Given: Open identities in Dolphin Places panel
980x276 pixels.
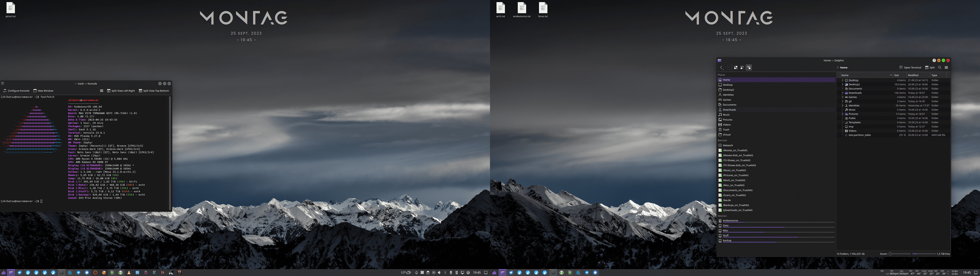Looking at the screenshot, I should click(x=776, y=94).
